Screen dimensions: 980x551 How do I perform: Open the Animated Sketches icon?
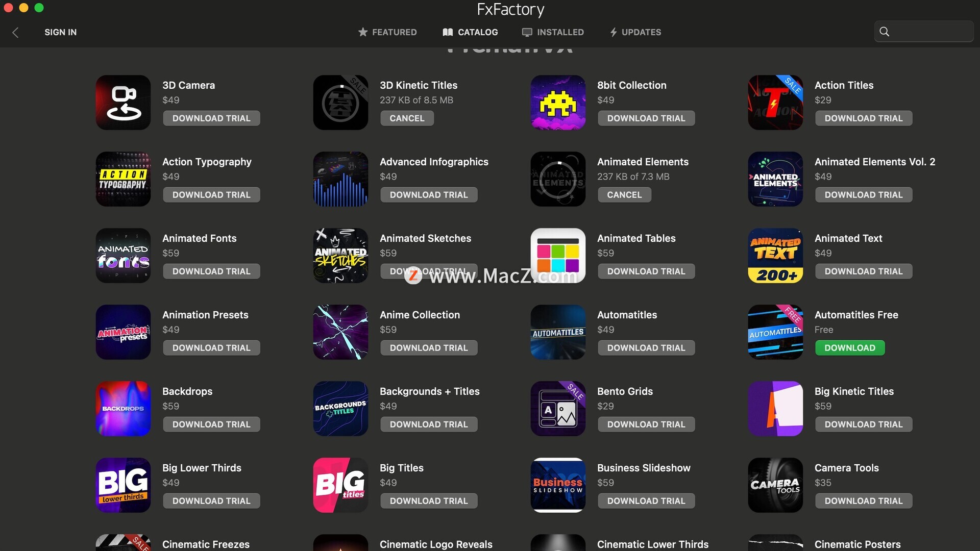click(340, 256)
